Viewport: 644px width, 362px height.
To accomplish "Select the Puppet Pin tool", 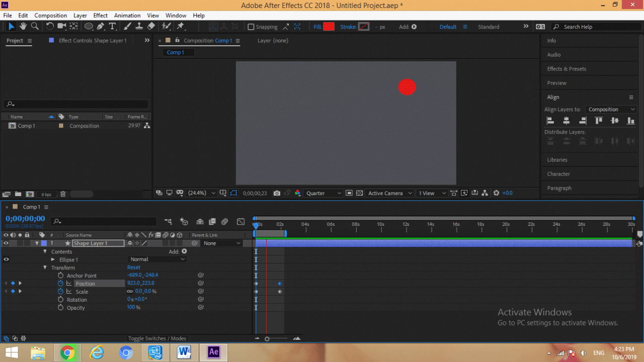I will click(180, 26).
